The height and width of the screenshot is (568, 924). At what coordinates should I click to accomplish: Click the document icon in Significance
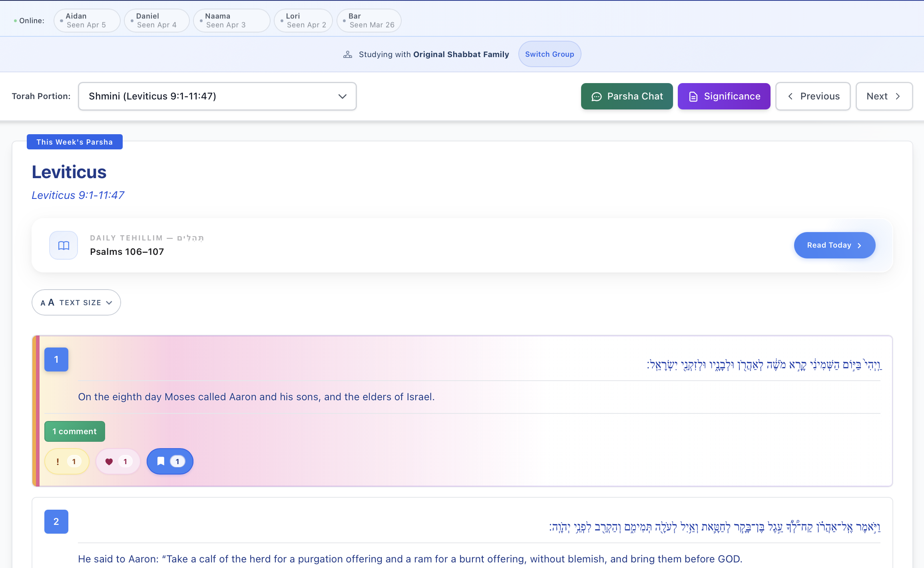693,97
